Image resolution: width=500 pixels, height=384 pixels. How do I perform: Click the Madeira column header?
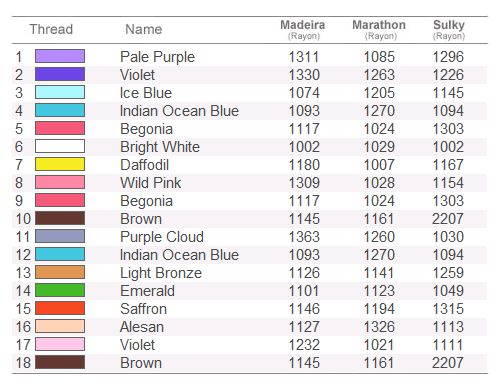[x=303, y=29]
